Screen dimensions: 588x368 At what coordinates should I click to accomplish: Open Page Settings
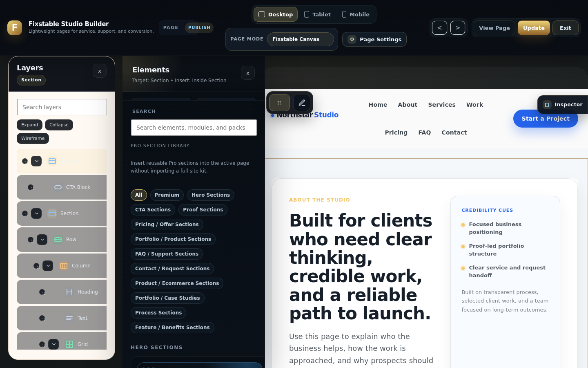coord(374,39)
